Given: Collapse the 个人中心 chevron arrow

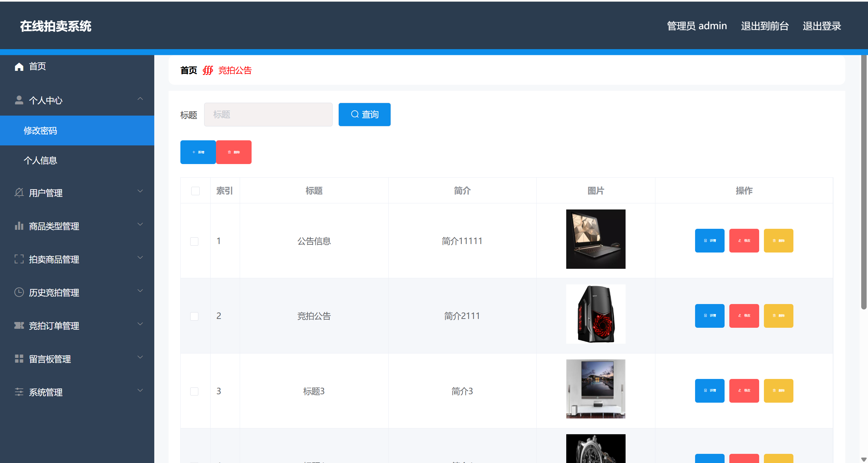Looking at the screenshot, I should coord(140,99).
